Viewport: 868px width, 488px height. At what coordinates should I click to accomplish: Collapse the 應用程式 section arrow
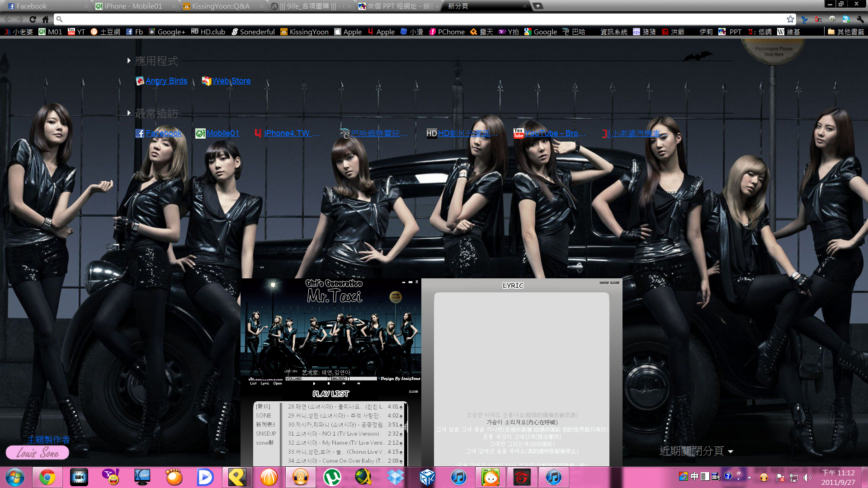coord(129,61)
